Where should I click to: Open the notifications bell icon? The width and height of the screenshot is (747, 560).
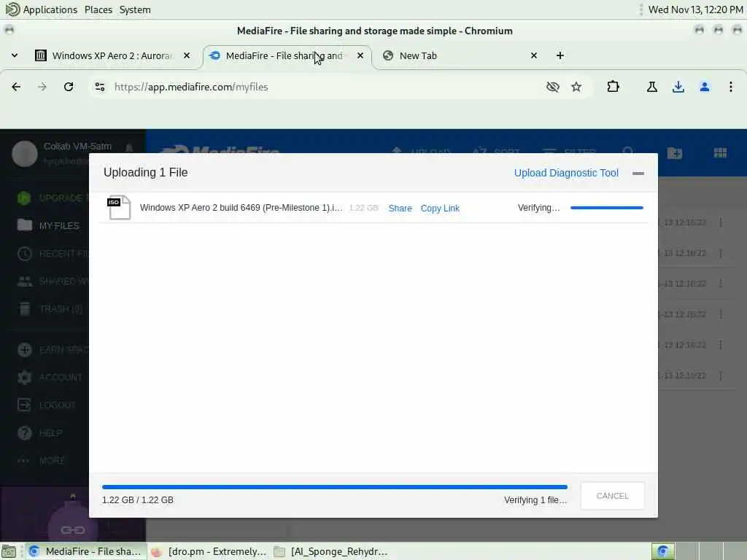tap(129, 147)
